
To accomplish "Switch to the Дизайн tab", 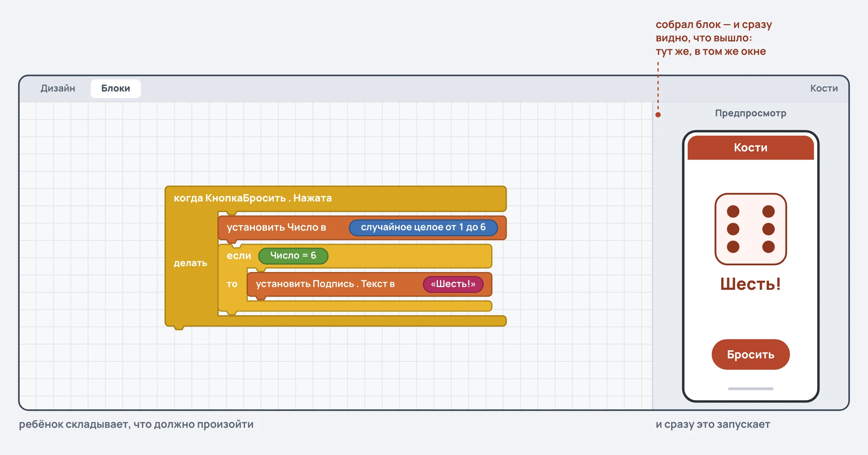I will 58,88.
